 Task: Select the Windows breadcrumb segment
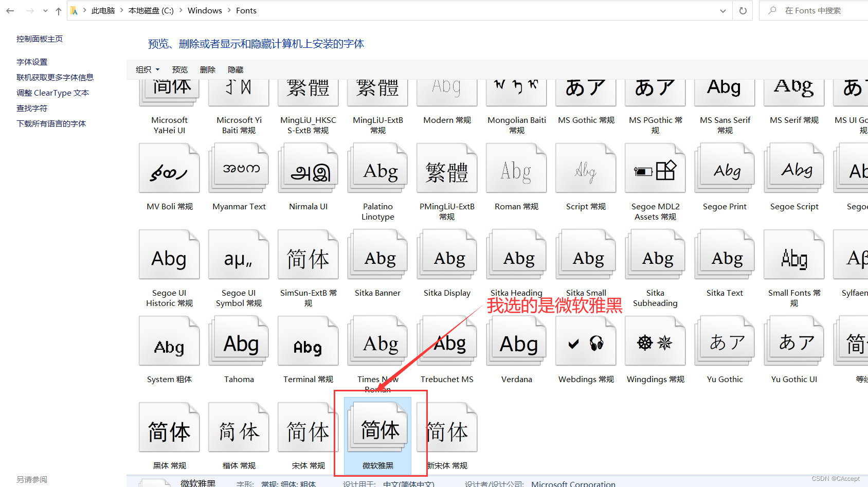[x=205, y=11]
